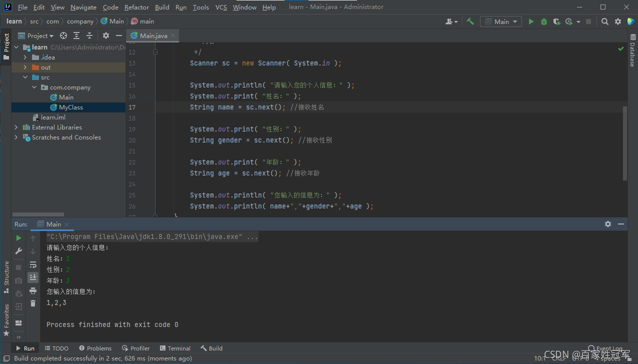Open Search Everywhere magnifier icon

[605, 21]
